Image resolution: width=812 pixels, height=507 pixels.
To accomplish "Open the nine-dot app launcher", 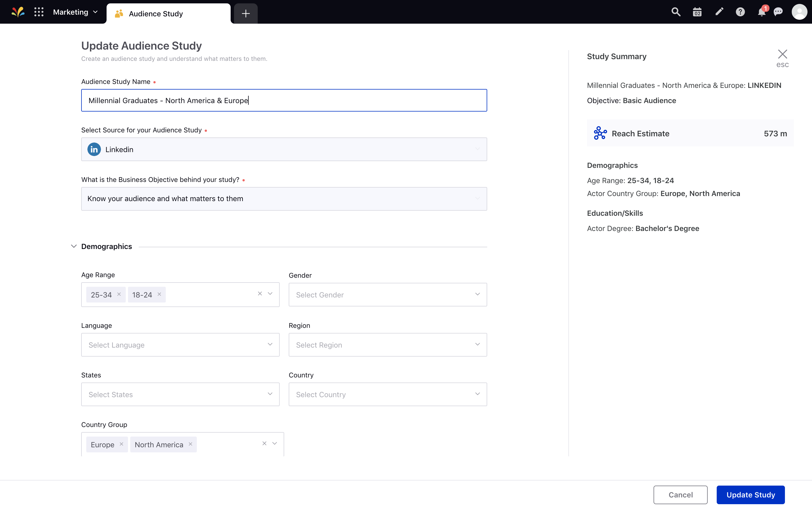I will point(39,12).
